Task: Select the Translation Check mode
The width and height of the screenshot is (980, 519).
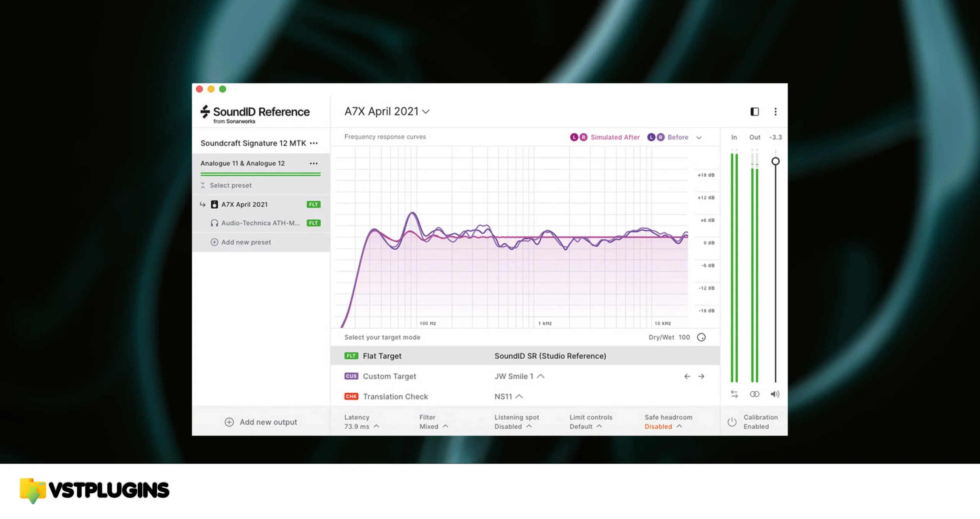Action: (525, 397)
